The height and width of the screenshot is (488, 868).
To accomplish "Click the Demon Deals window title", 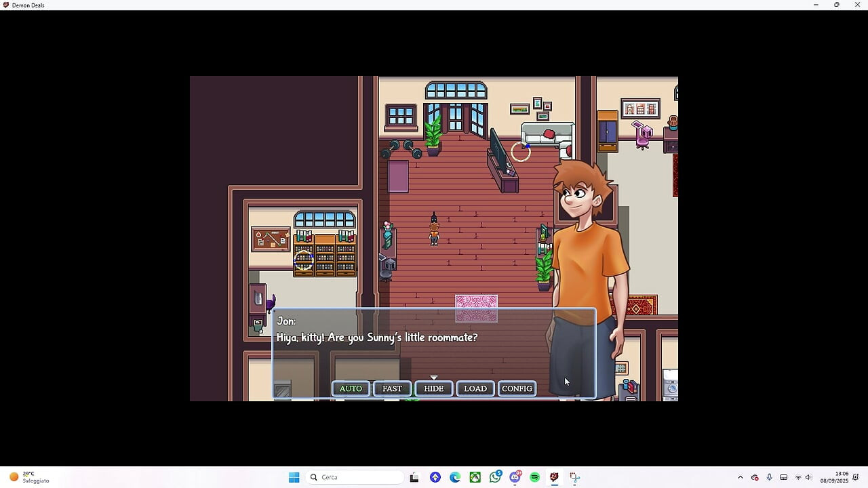I will tap(28, 5).
